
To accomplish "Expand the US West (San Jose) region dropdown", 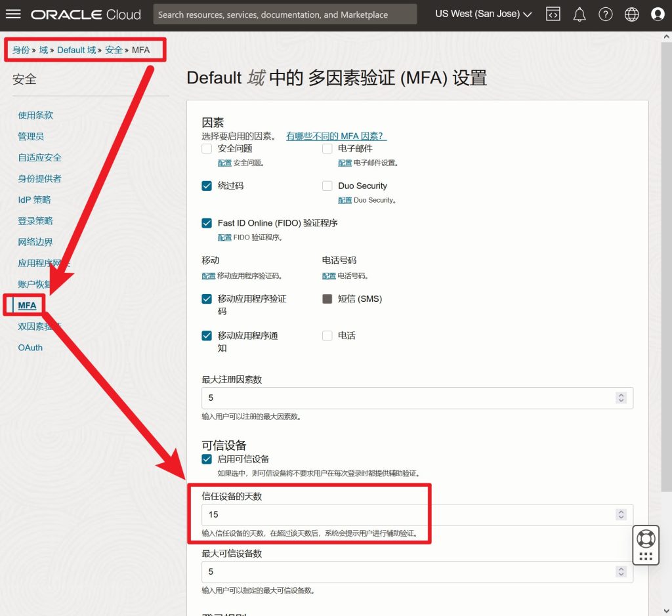I will (483, 14).
